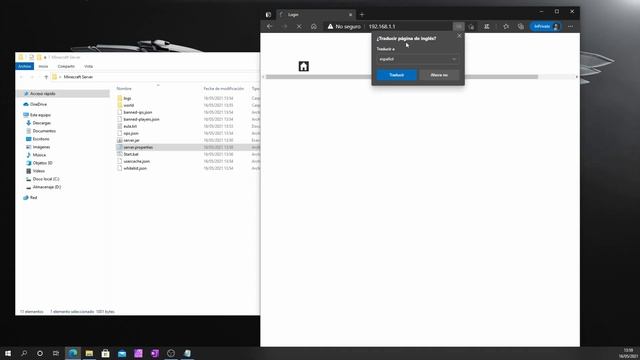Open the Vista ribbon tab
Screen dimensions: 640x360
89,66
